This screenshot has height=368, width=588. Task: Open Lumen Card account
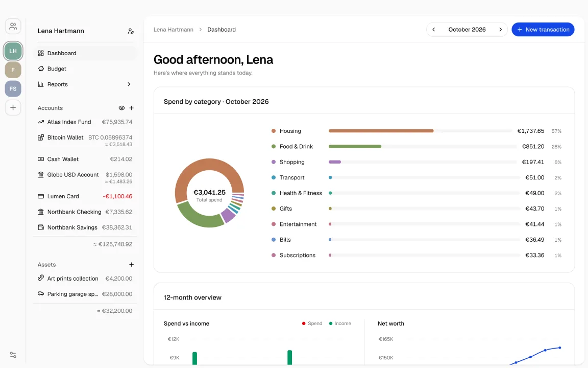point(85,196)
